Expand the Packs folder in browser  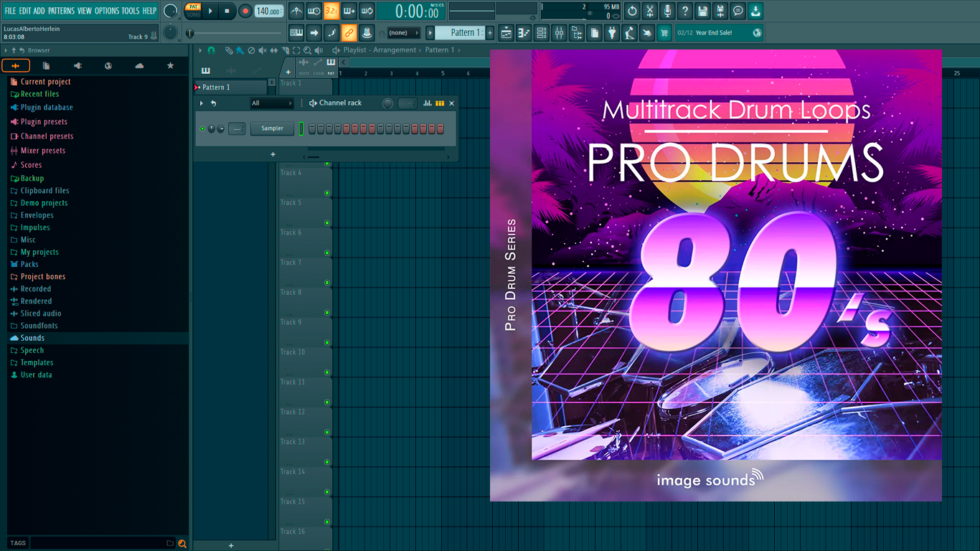tap(29, 264)
